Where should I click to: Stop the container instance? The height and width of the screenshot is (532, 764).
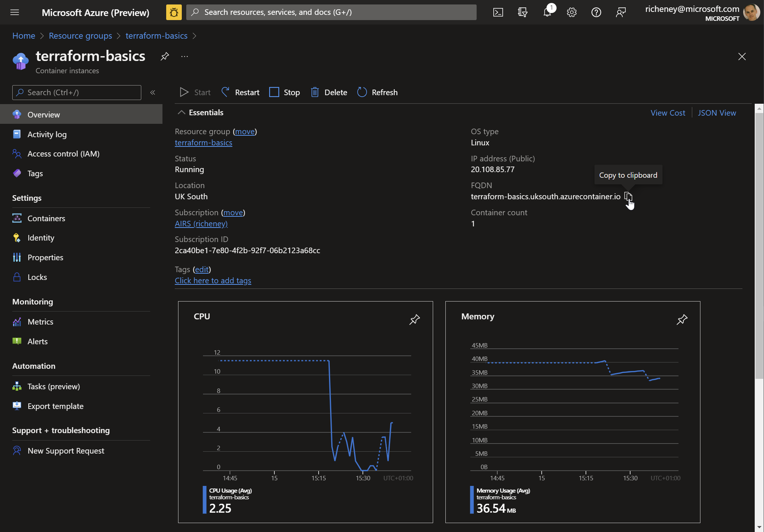pyautogui.click(x=284, y=92)
